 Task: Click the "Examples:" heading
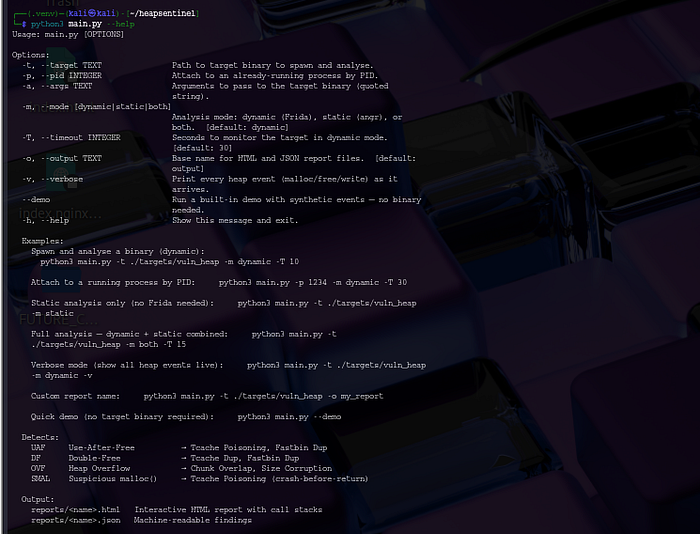click(42, 241)
